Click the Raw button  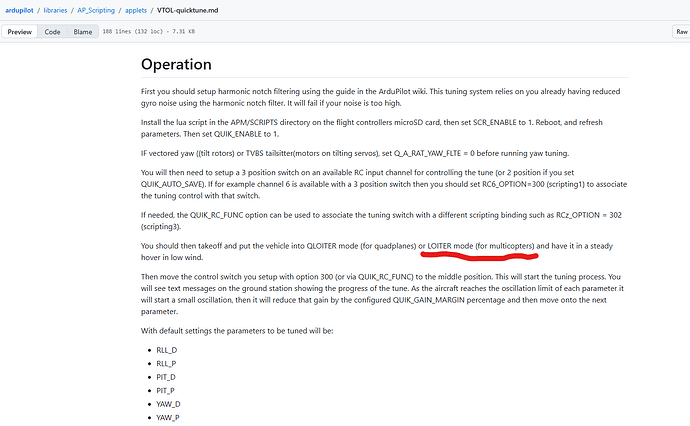(x=680, y=32)
